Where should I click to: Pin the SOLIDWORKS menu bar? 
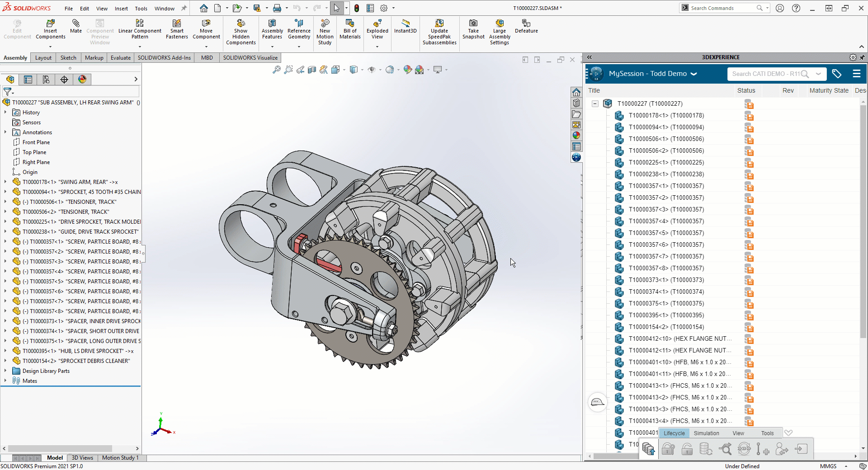(184, 8)
